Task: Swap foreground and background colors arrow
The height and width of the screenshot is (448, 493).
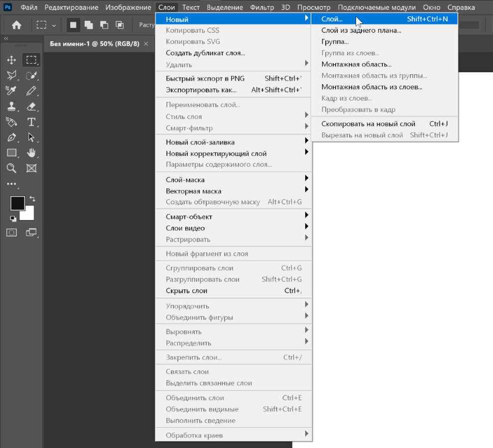Action: click(32, 199)
